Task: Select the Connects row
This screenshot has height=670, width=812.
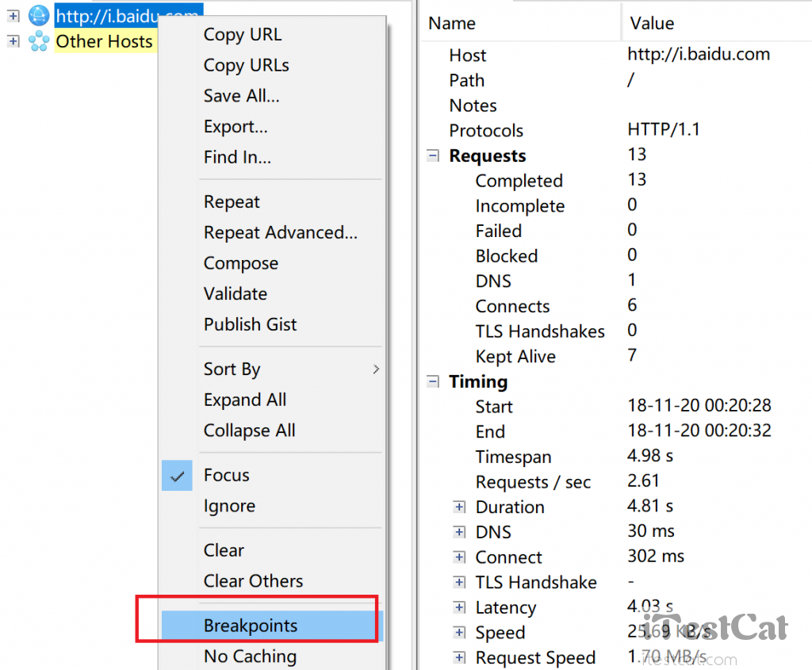Action: (616, 306)
